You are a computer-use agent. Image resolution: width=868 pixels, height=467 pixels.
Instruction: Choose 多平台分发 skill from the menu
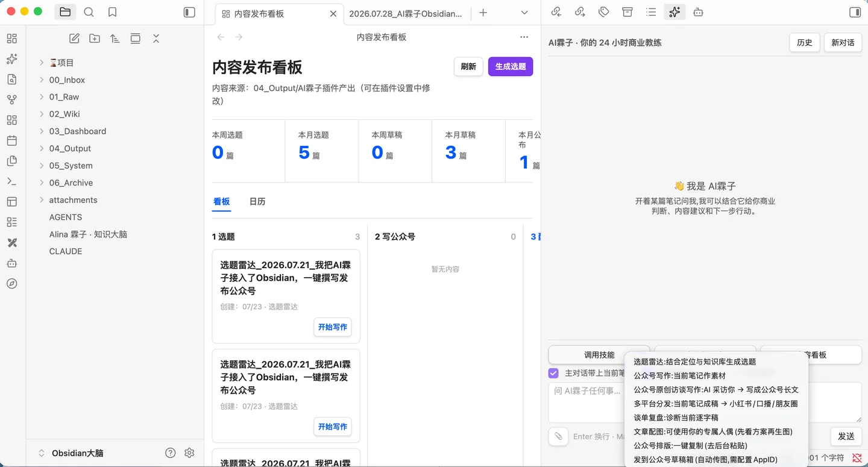point(716,404)
